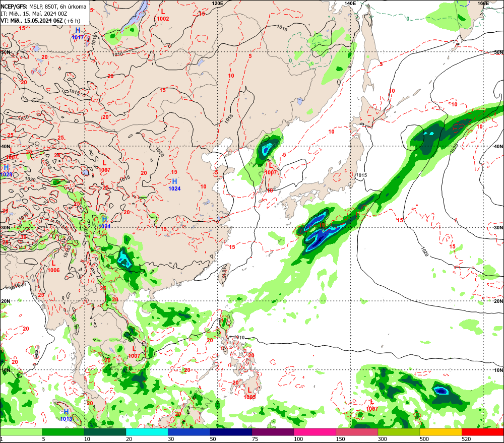Click the 'H 1024' high over eastern China
The width and height of the screenshot is (504, 443).
174,185
